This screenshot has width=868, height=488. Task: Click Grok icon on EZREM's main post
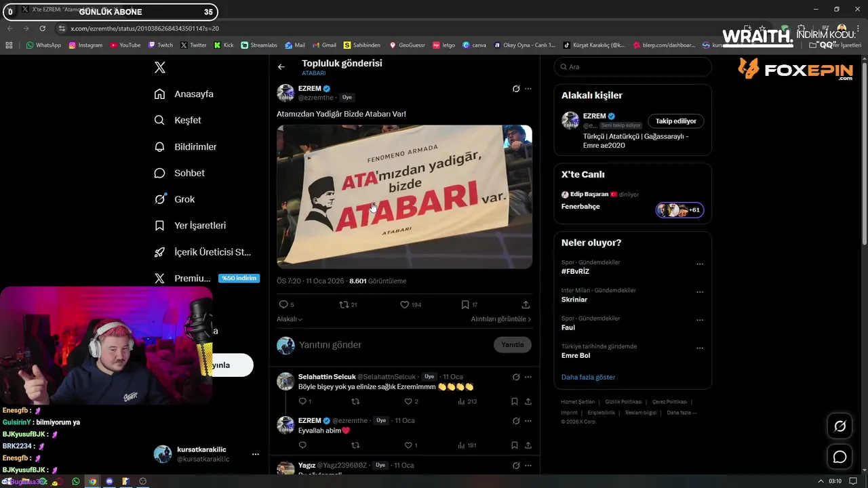pos(516,89)
